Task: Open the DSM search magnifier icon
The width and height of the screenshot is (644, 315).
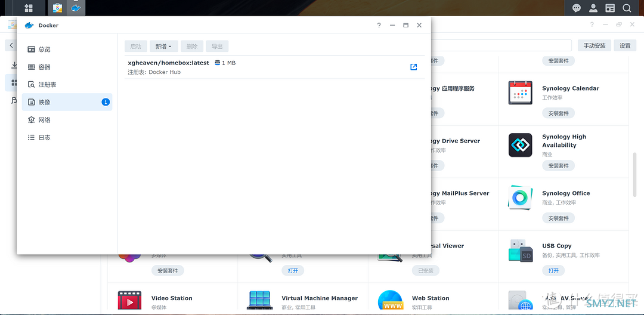Action: [627, 8]
